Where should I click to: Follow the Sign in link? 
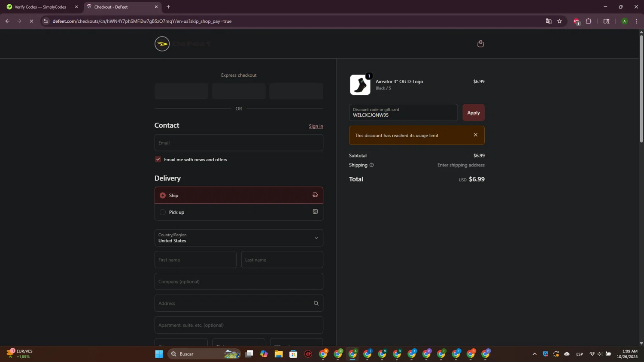(x=316, y=126)
